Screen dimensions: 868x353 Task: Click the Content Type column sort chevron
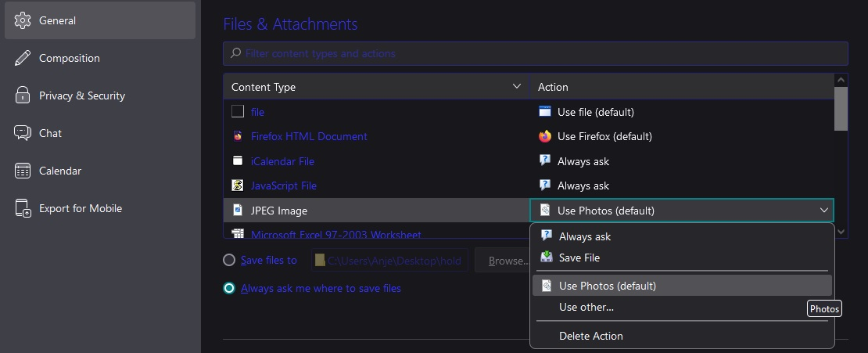coord(516,86)
